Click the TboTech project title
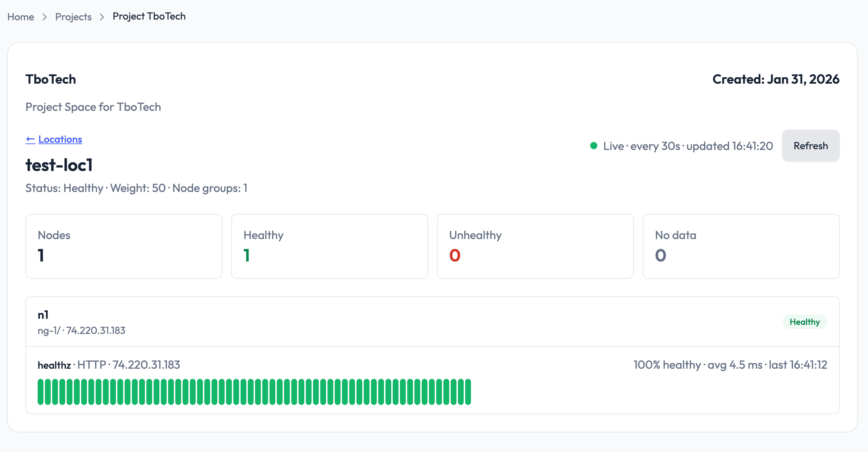The height and width of the screenshot is (452, 868). [x=51, y=79]
